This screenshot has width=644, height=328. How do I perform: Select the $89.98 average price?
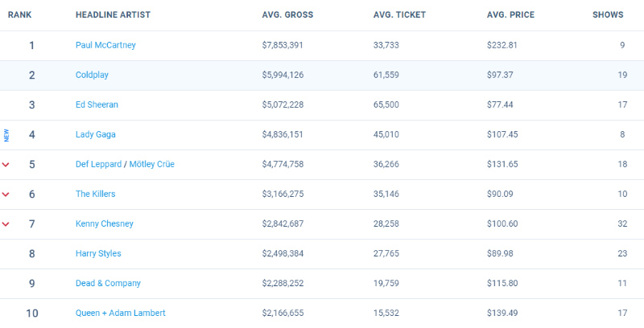click(500, 253)
